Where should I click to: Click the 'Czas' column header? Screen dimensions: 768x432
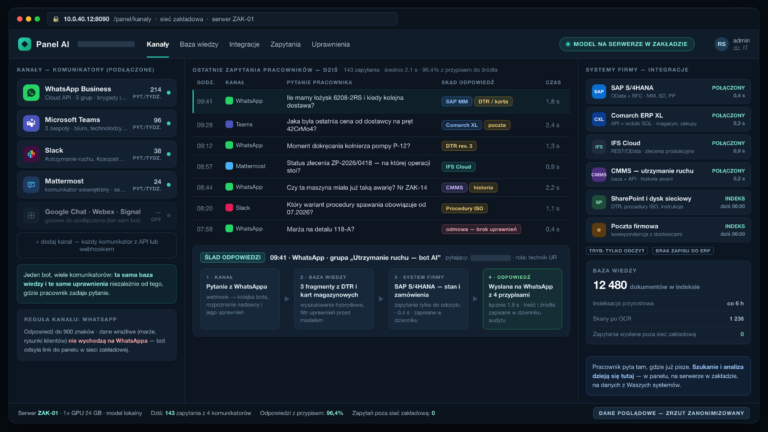[553, 82]
